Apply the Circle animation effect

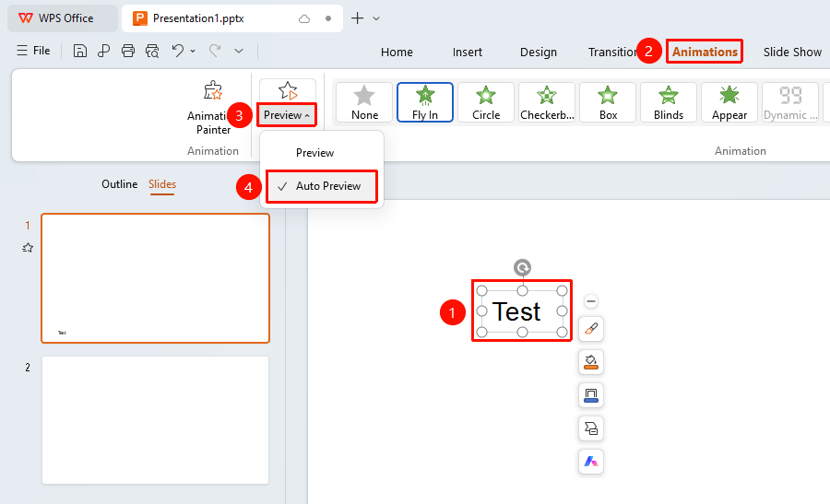pyautogui.click(x=486, y=102)
